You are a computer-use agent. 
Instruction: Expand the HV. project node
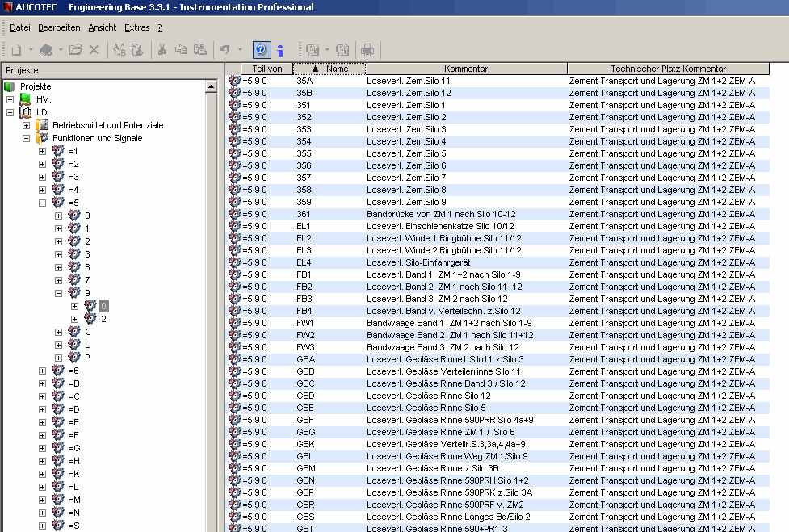pos(10,99)
